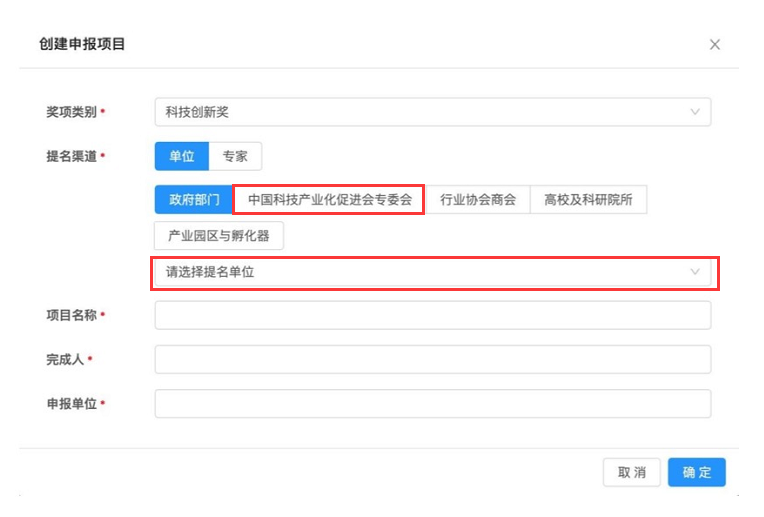Switch nomination channel to 专家
This screenshot has width=764, height=517.
(235, 156)
